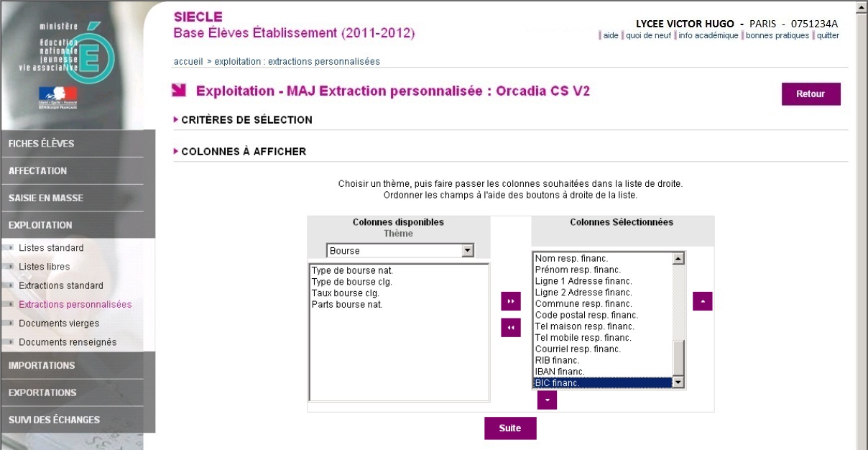The width and height of the screenshot is (868, 450).
Task: Open the Listes standard link
Action: pyautogui.click(x=51, y=248)
